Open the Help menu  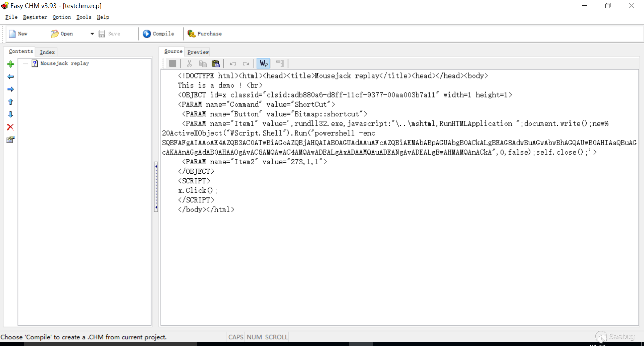click(x=103, y=17)
